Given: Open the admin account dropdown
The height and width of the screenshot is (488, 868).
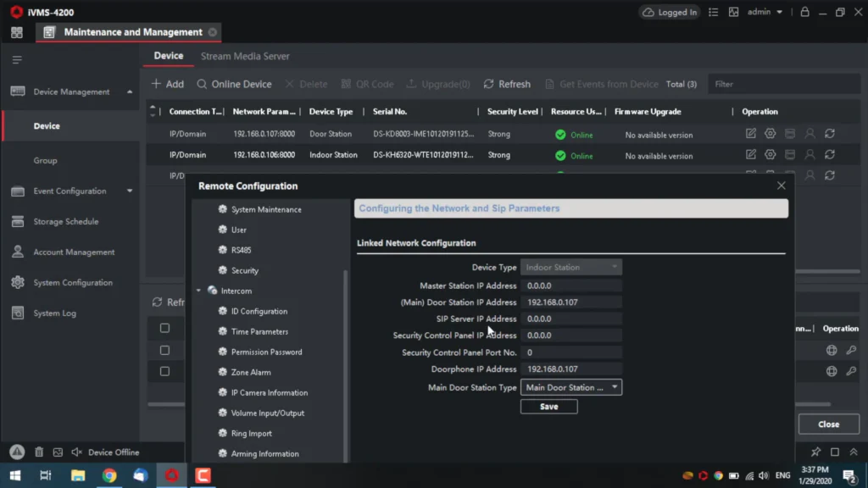Looking at the screenshot, I should coord(765,12).
